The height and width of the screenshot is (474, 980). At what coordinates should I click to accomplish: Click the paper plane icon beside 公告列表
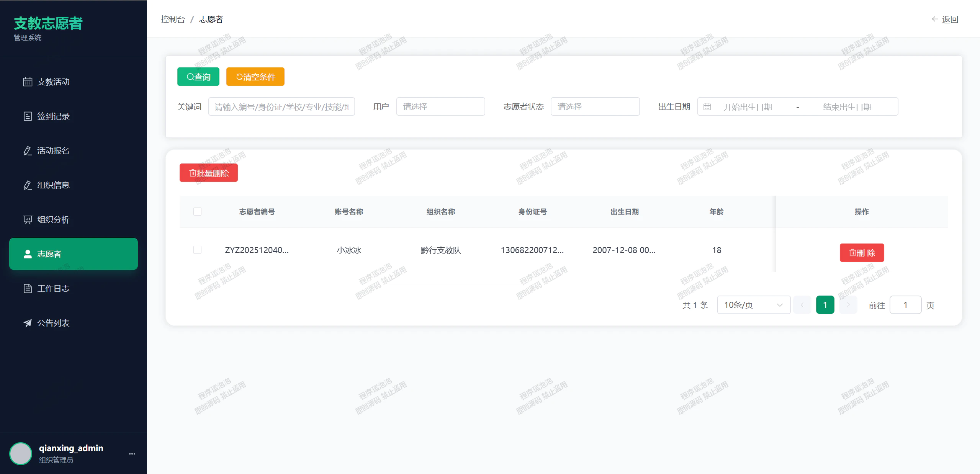click(28, 323)
